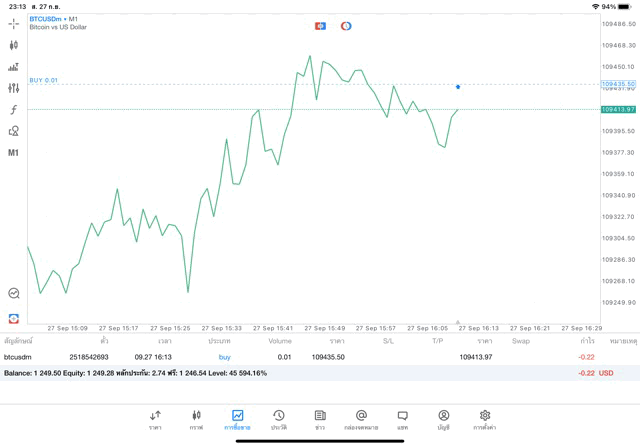Open the Account (บัญชี) tab

pyautogui.click(x=443, y=419)
